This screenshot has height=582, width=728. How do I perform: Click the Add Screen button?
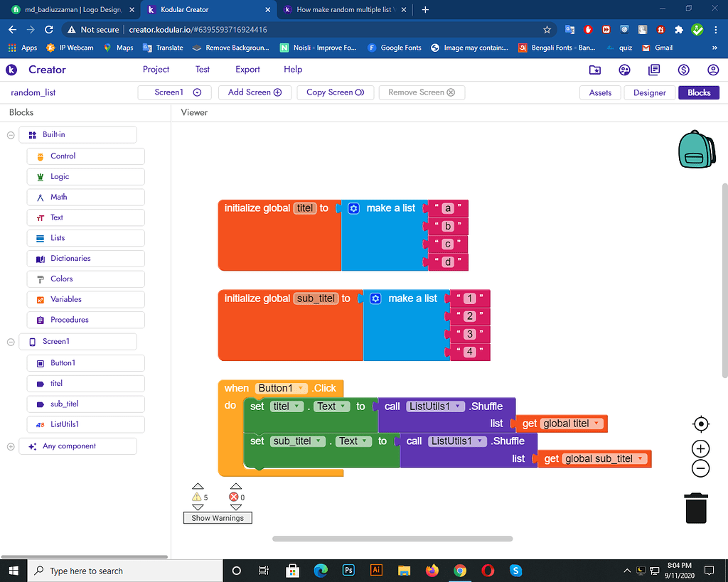pyautogui.click(x=255, y=92)
